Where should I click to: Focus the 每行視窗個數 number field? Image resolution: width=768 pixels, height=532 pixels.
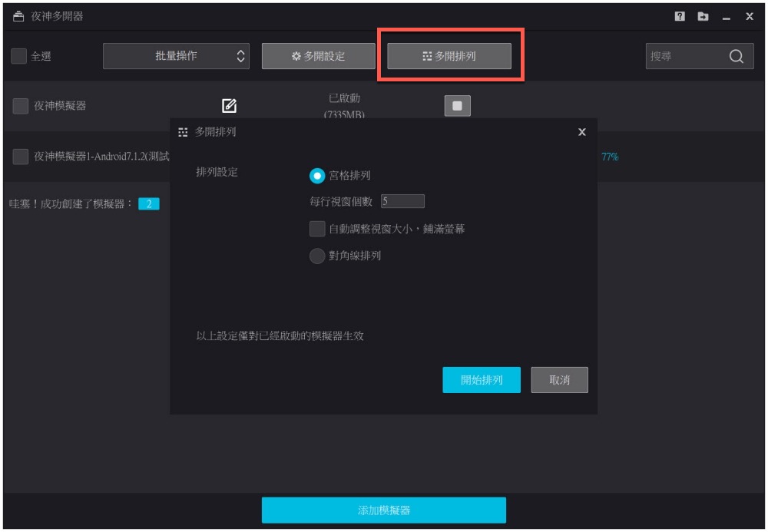tap(402, 201)
